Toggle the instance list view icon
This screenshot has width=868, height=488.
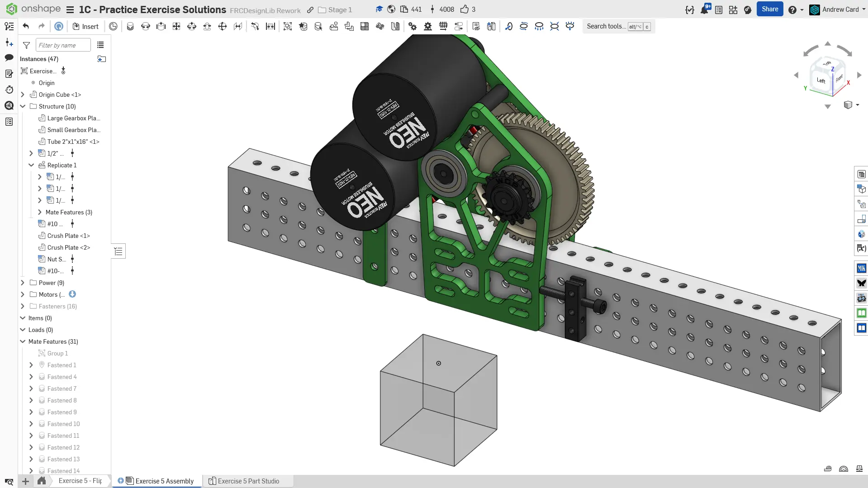tap(100, 45)
